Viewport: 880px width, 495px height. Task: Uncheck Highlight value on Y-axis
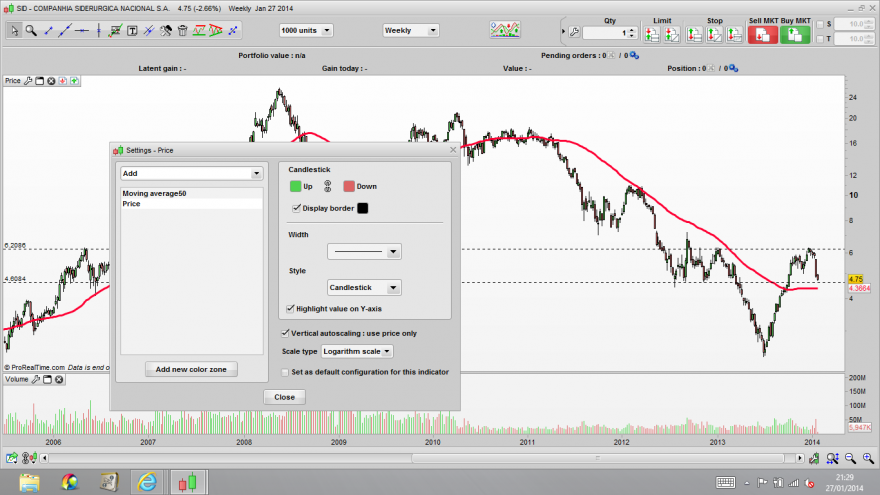(290, 309)
